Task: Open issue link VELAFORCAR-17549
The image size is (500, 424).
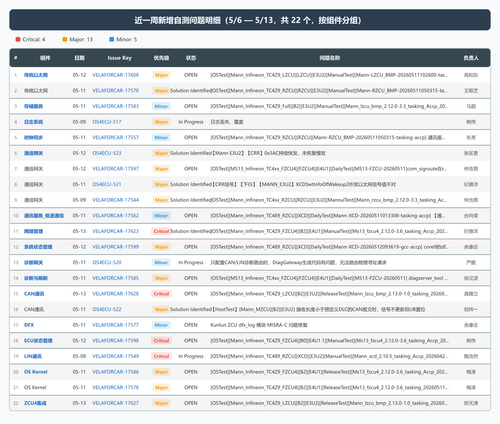Action: coord(115,356)
